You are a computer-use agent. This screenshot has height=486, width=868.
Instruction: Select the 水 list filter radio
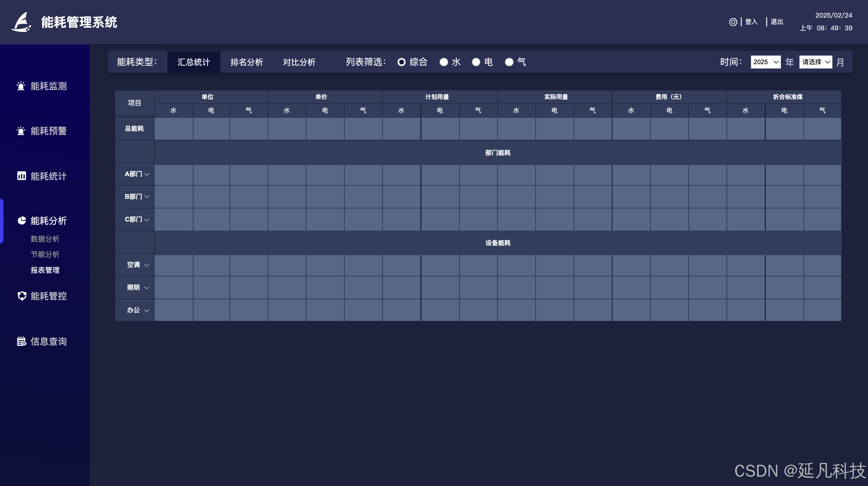pyautogui.click(x=444, y=62)
